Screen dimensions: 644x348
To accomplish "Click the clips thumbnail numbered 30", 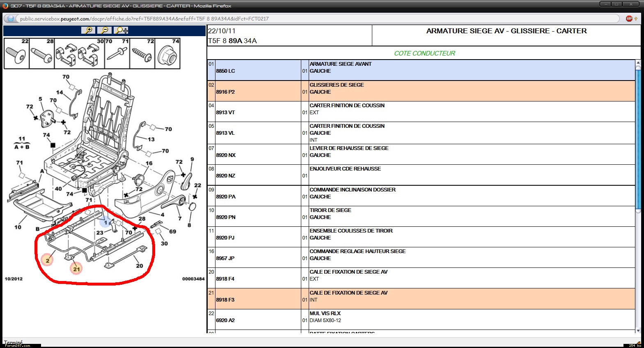I will pyautogui.click(x=79, y=54).
